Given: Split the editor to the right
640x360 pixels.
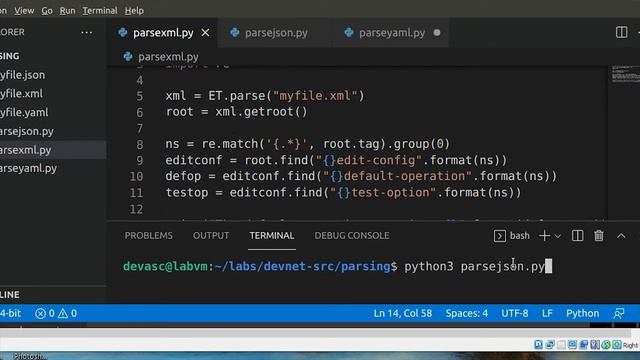Looking at the screenshot, I should click(x=622, y=32).
